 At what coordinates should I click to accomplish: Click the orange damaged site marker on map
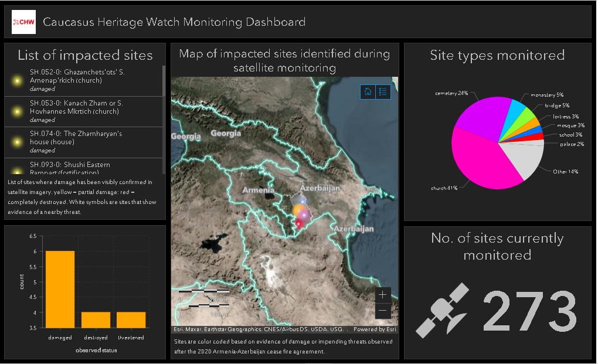pyautogui.click(x=298, y=210)
